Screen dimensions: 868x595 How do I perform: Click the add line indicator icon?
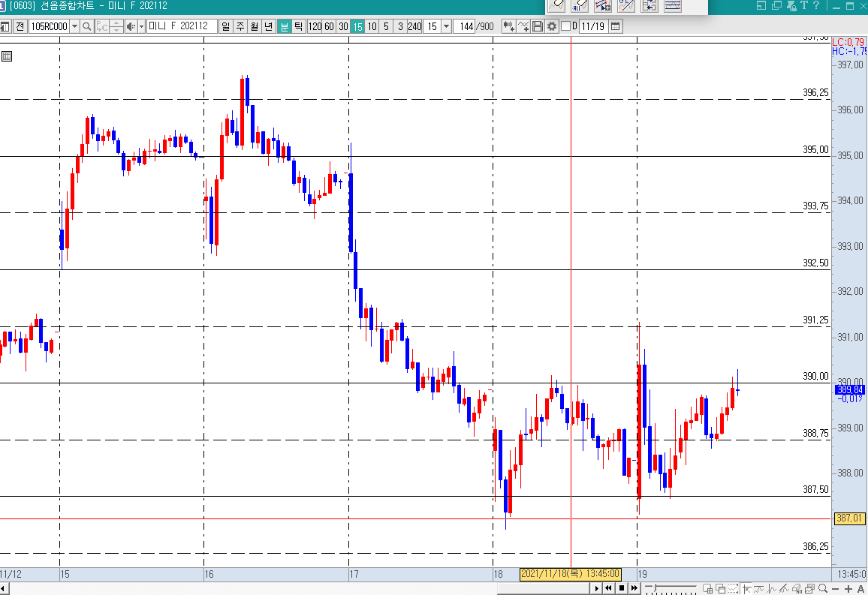523,26
